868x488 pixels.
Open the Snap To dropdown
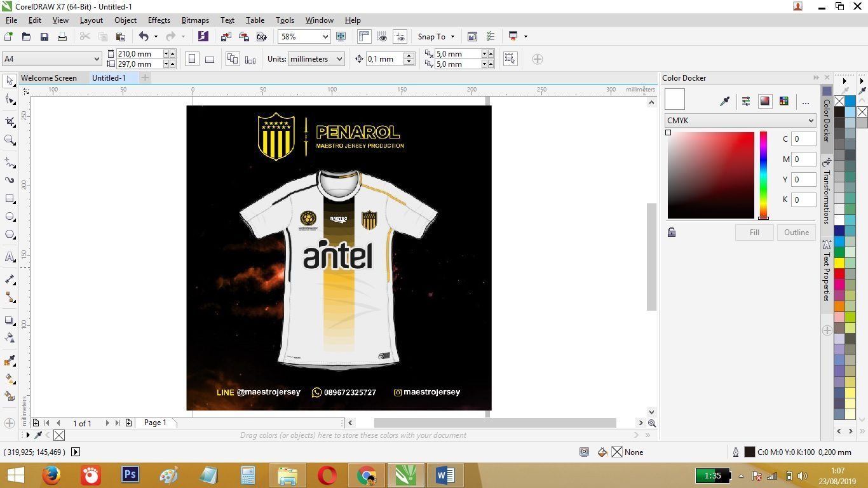(436, 36)
